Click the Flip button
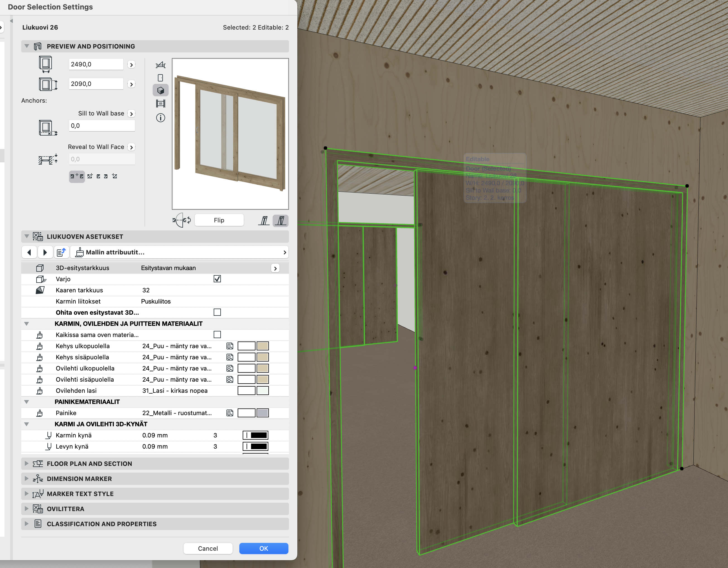The width and height of the screenshot is (728, 568). click(219, 220)
